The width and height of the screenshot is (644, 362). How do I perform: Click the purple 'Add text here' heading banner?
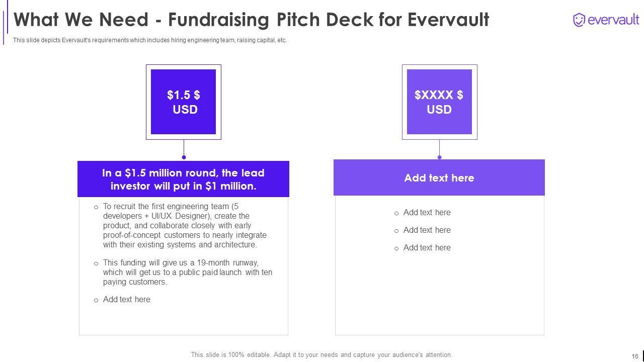click(439, 177)
